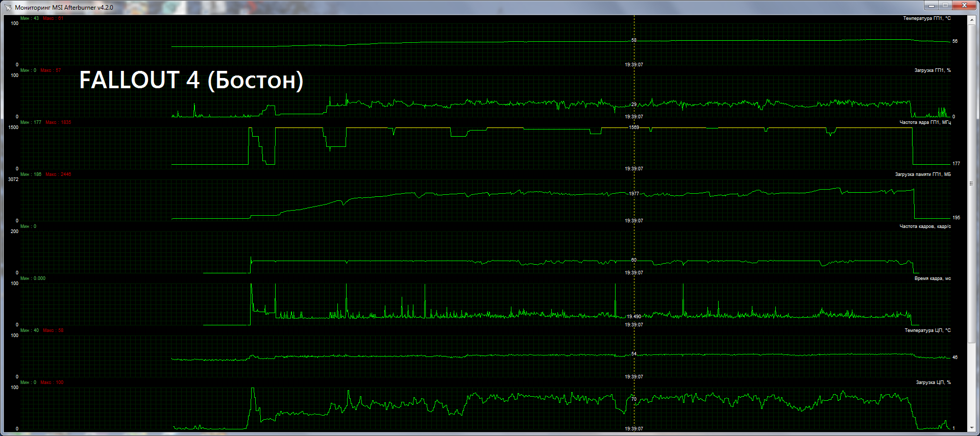Click the 'Мин : 43' GPU temperature readout
The width and height of the screenshot is (980, 436).
pos(30,18)
